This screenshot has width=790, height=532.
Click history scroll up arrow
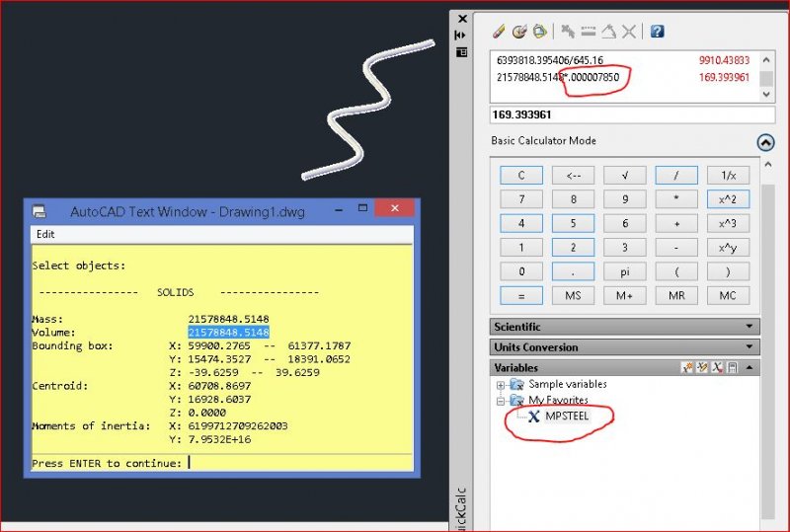coord(766,60)
